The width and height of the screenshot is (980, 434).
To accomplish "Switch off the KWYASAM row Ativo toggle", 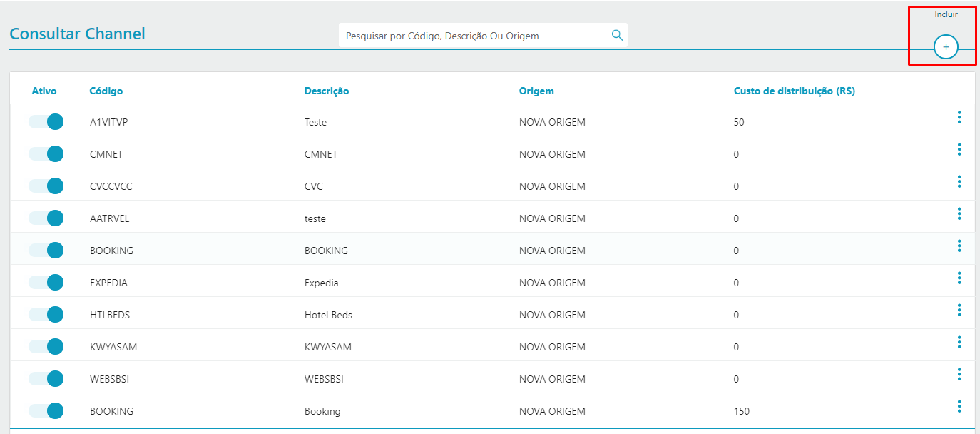I will pyautogui.click(x=46, y=347).
